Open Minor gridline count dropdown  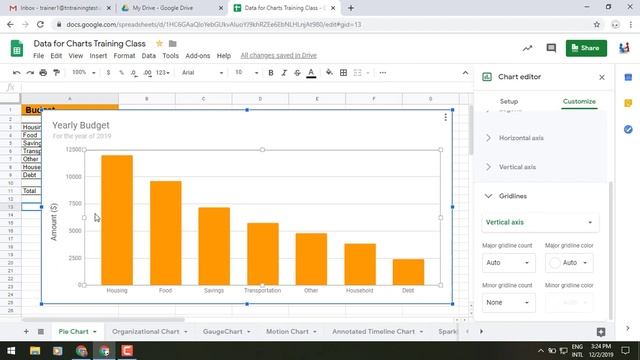click(509, 302)
